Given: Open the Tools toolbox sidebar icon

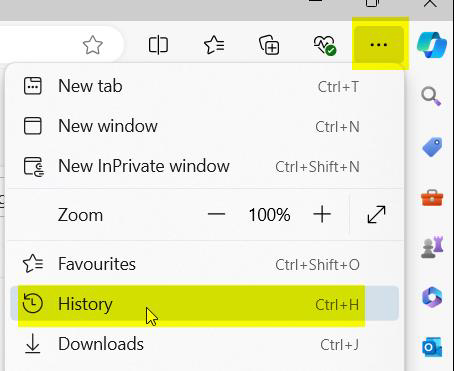Looking at the screenshot, I should [x=432, y=198].
